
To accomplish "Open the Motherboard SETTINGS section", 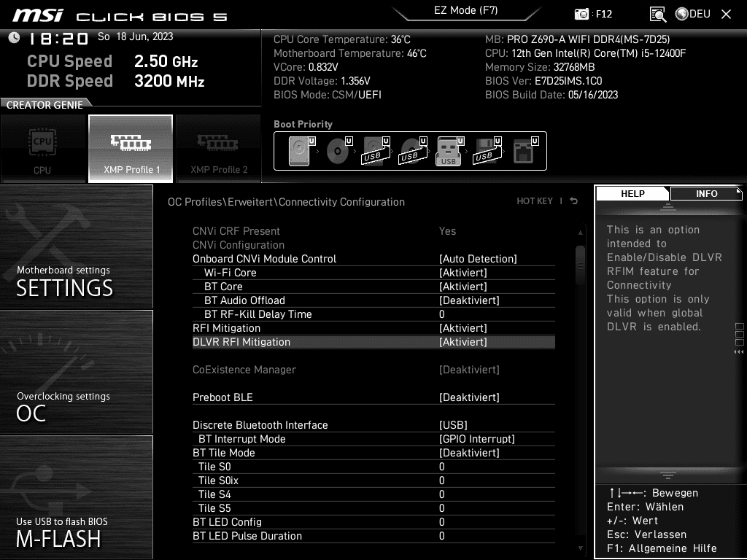I will (x=76, y=246).
